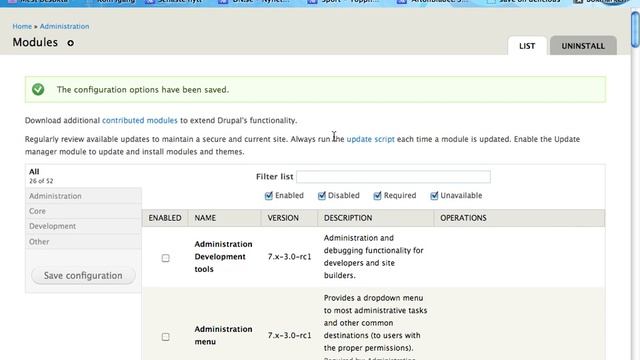Screen dimensions: 640x360
Task: Click the ENABLED column header
Action: pyautogui.click(x=165, y=218)
